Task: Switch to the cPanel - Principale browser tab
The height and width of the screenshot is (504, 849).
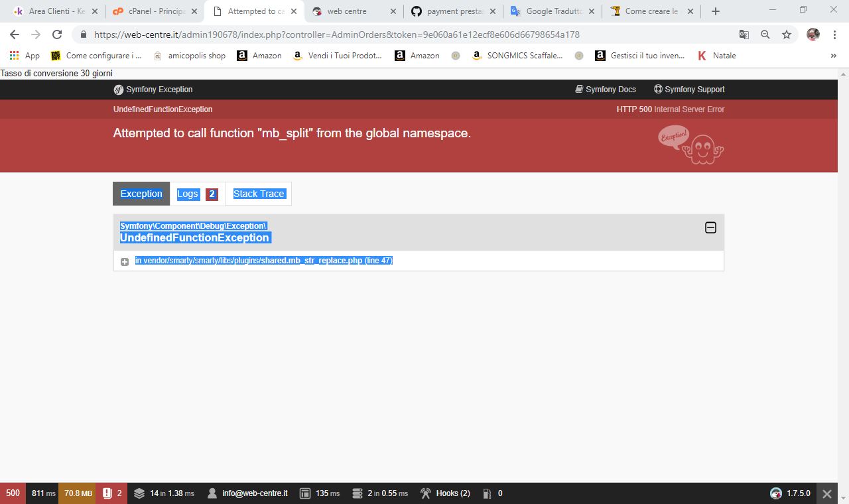Action: [155, 11]
